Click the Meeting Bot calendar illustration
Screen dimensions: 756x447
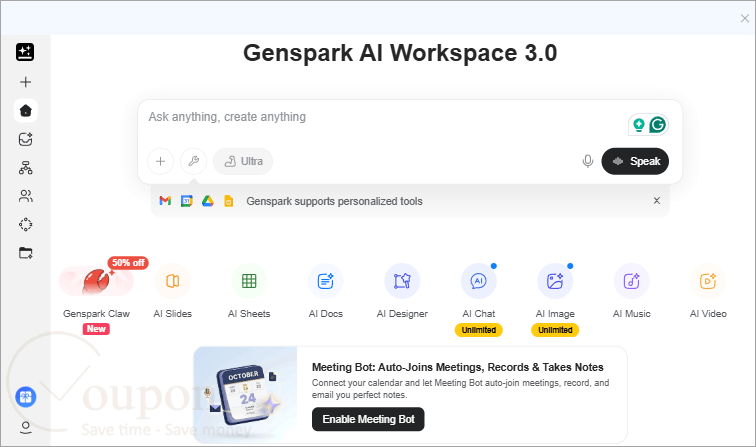(245, 394)
